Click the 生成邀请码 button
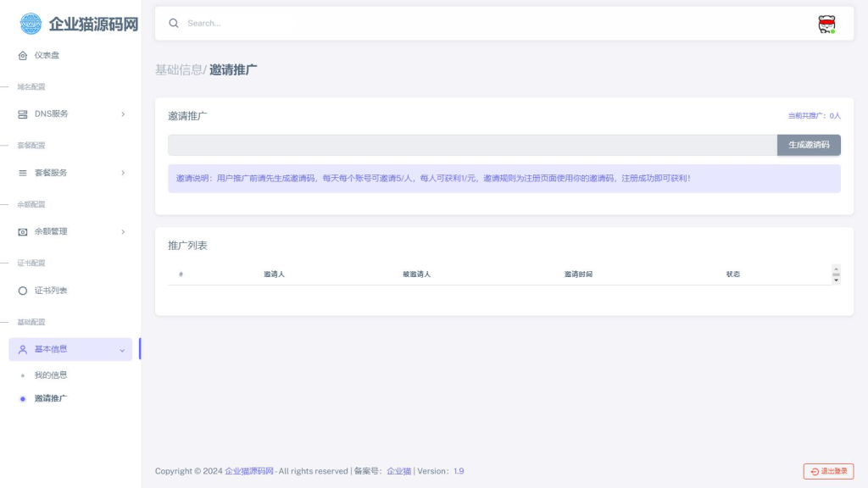This screenshot has height=488, width=868. [808, 145]
